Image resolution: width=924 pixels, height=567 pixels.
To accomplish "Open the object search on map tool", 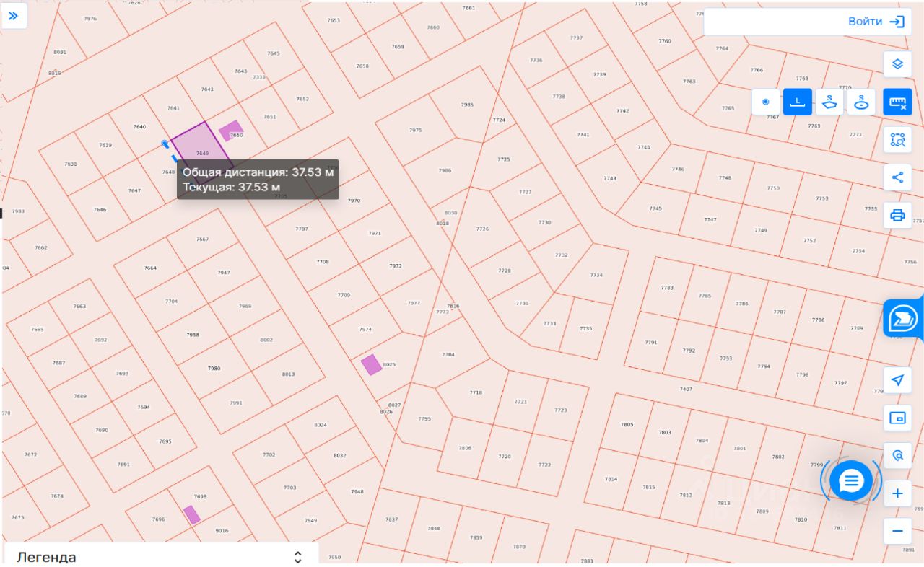I will [897, 140].
